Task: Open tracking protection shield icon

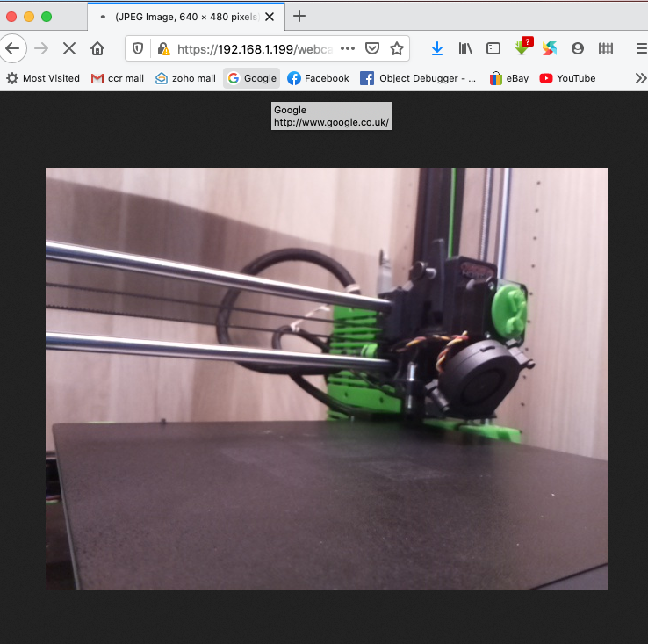Action: 138,49
